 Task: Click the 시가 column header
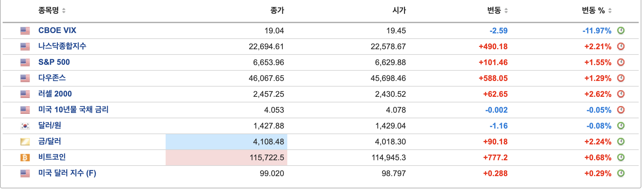[399, 11]
